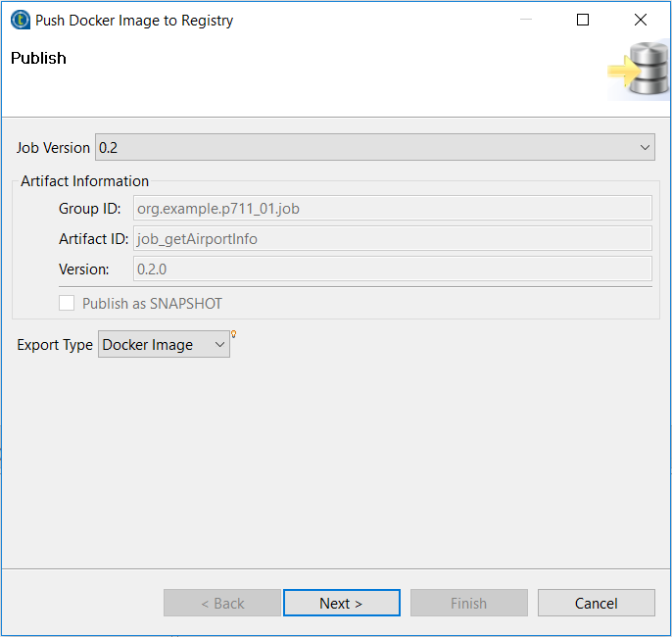Click the Job Version label
Image resolution: width=672 pixels, height=637 pixels.
click(53, 148)
